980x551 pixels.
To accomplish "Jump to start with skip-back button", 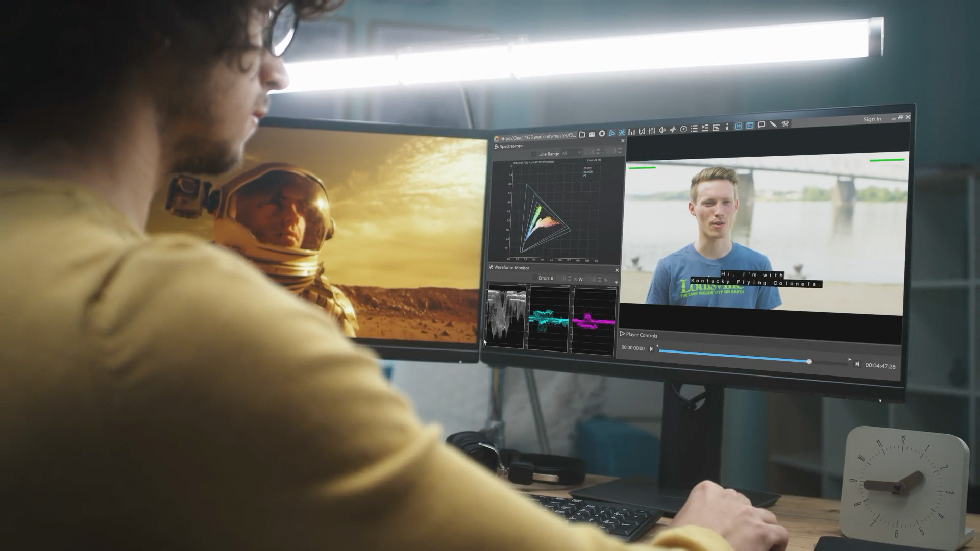I will tap(651, 349).
